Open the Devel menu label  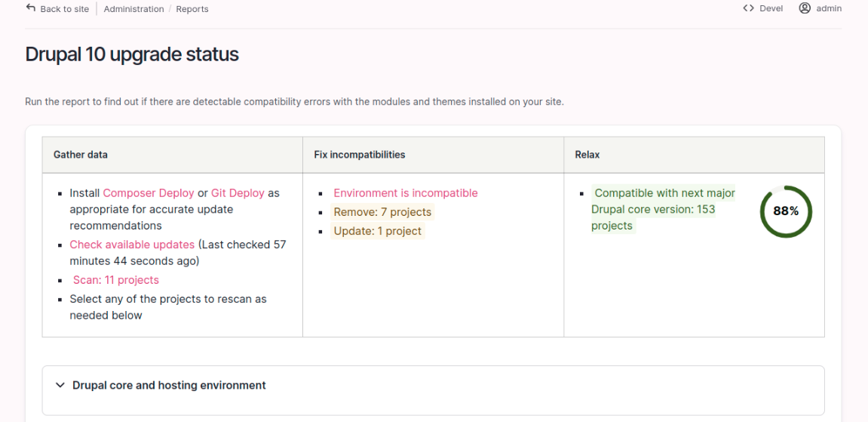tap(771, 8)
